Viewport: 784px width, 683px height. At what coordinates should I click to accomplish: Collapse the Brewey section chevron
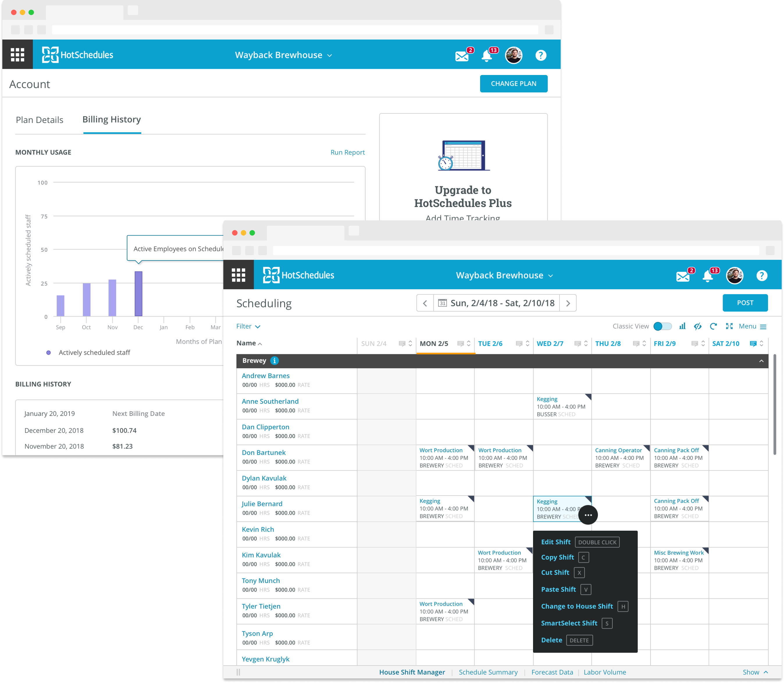761,361
